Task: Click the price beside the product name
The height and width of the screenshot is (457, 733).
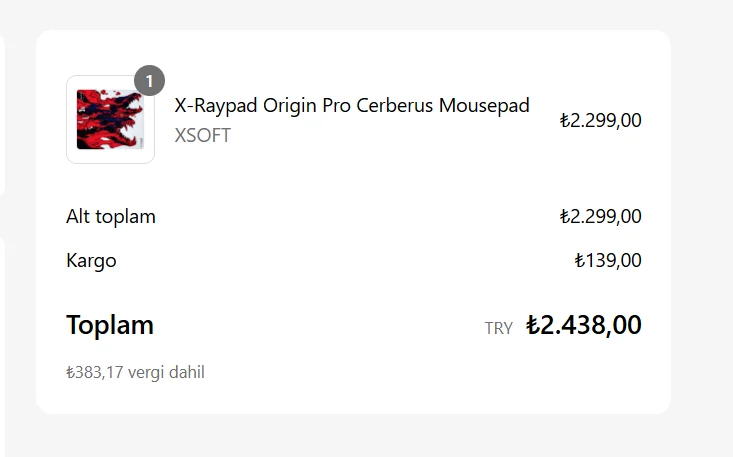Action: pos(601,120)
